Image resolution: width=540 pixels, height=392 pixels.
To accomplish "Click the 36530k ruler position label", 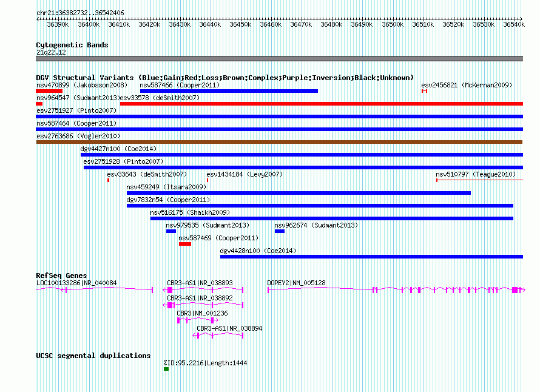I will point(484,24).
